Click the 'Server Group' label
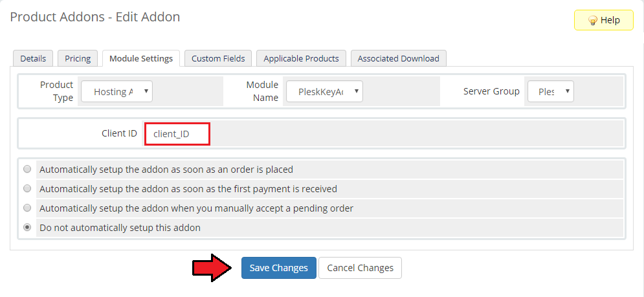This screenshot has height=297, width=644. point(492,91)
